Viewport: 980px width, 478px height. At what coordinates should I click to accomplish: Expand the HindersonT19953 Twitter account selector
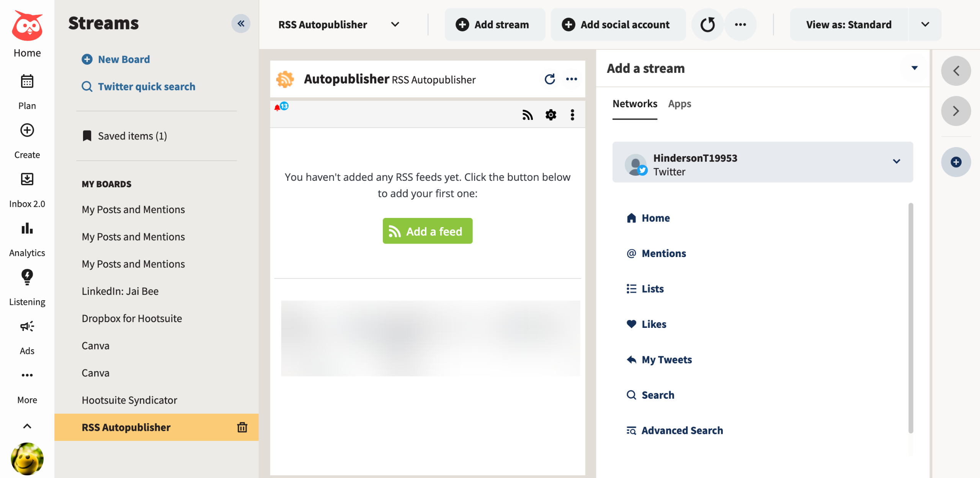click(x=896, y=162)
